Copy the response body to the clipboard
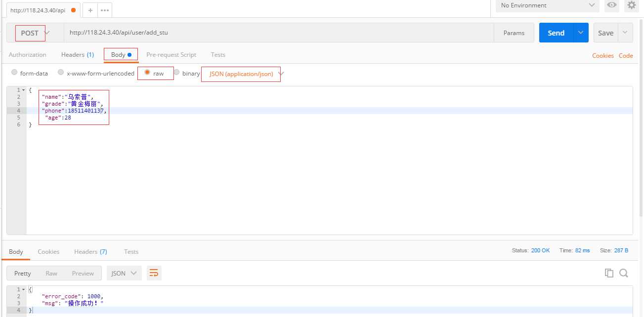 click(609, 273)
